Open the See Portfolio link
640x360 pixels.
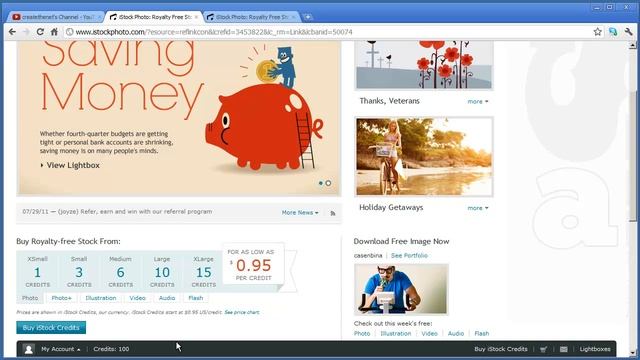pos(409,256)
